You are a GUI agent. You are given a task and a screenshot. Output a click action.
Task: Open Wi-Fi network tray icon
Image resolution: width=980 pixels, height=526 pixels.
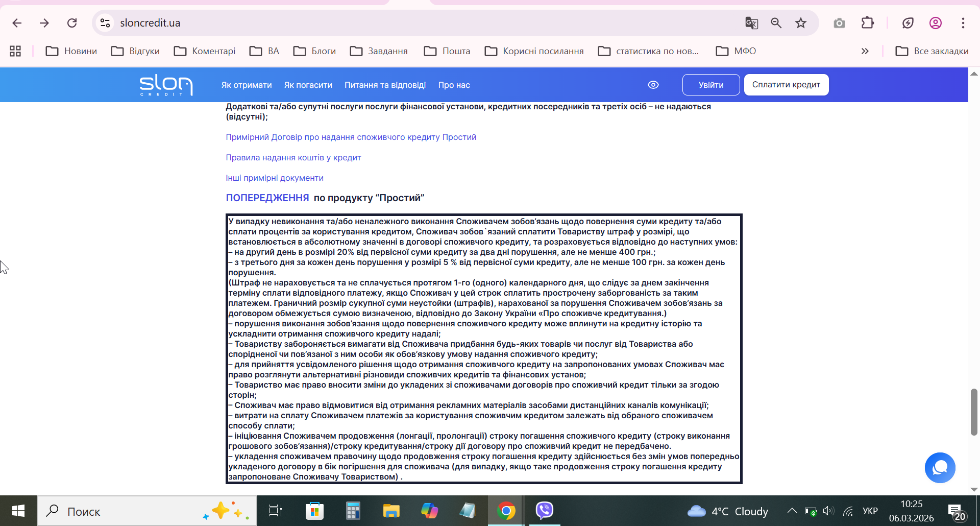848,511
